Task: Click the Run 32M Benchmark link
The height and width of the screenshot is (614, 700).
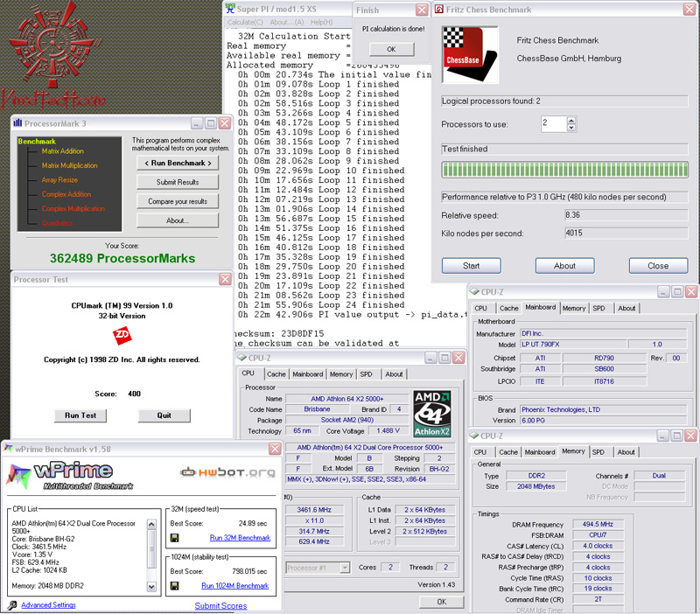Action: coord(240,538)
